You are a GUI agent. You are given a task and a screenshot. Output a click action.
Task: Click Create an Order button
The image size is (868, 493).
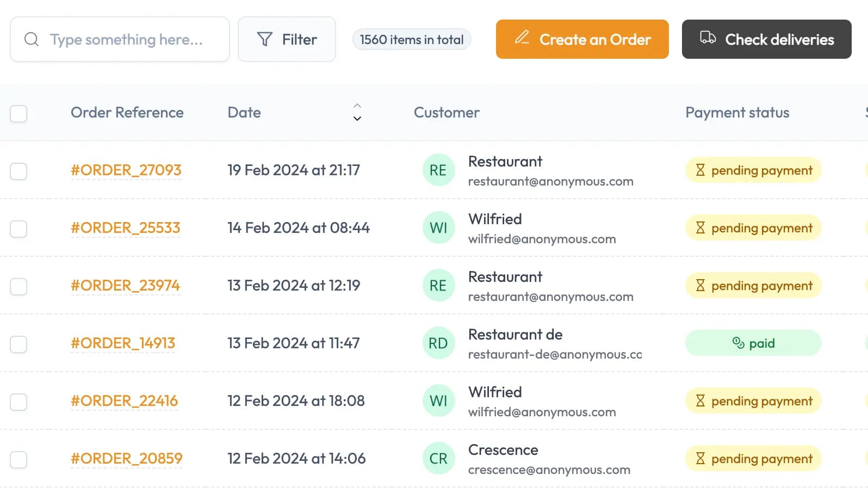pos(582,39)
